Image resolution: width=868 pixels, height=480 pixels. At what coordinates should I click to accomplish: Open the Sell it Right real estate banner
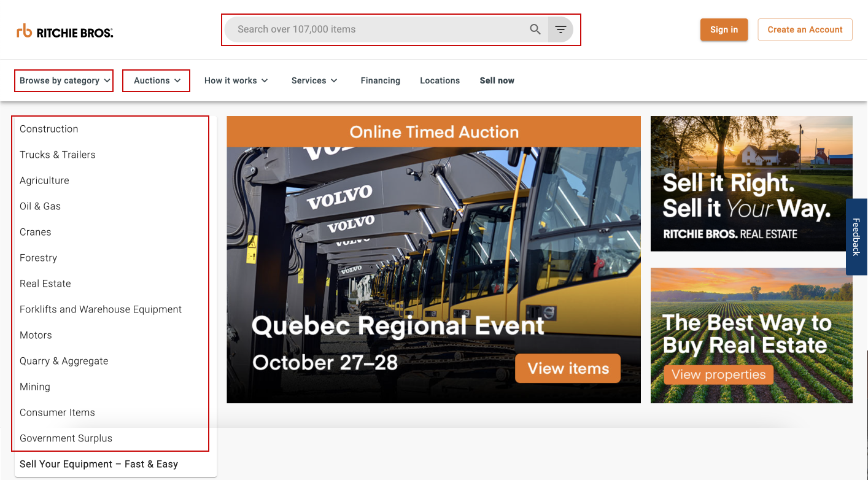(x=751, y=184)
